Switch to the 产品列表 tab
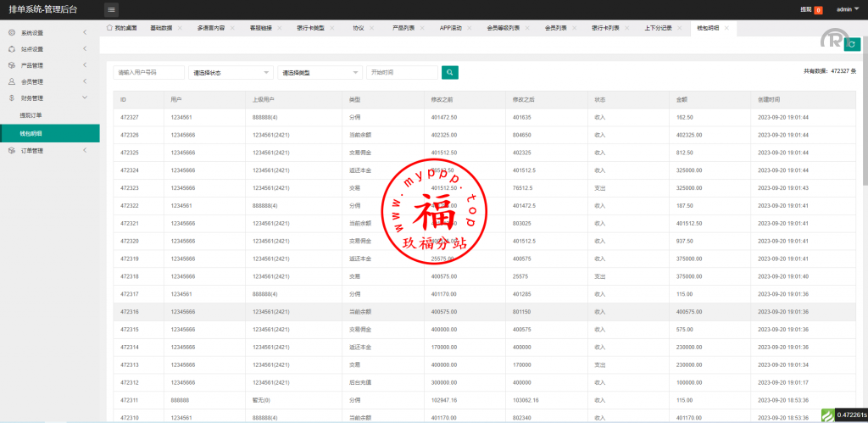The image size is (868, 423). pyautogui.click(x=404, y=28)
